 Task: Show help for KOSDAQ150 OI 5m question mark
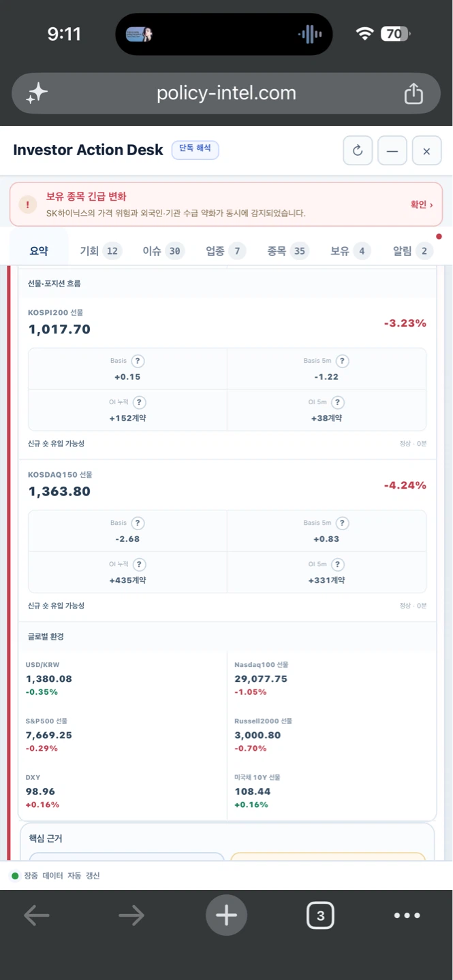(x=338, y=564)
